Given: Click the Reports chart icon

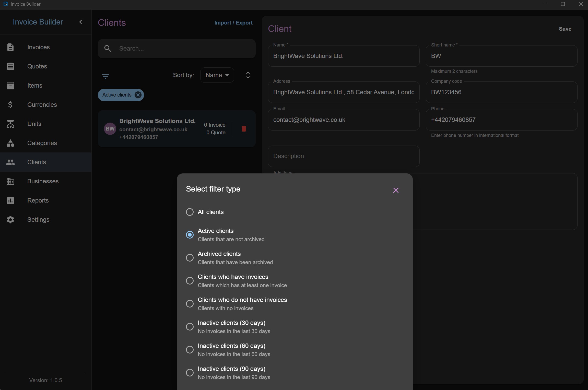Looking at the screenshot, I should point(10,200).
